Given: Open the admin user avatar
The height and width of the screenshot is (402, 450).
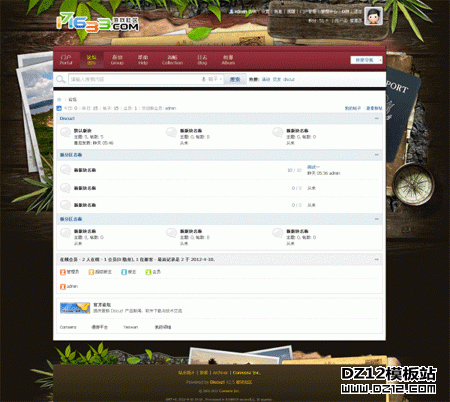Looking at the screenshot, I should tap(373, 16).
